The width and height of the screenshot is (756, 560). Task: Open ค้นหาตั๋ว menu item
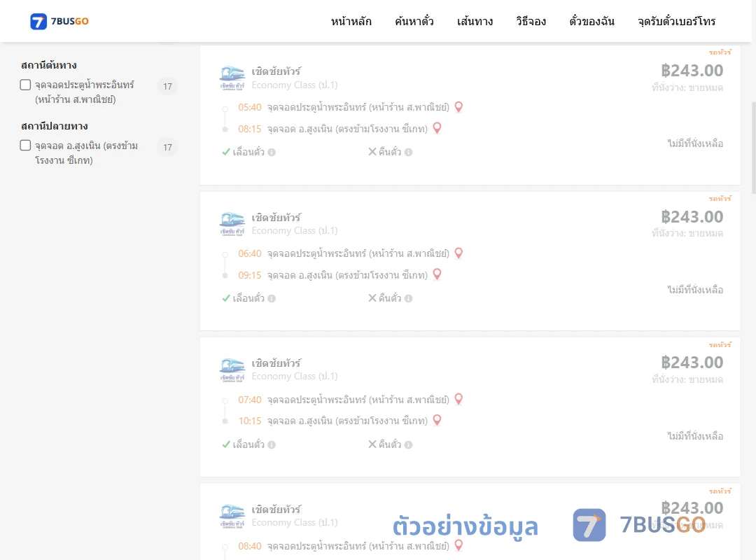(x=414, y=21)
